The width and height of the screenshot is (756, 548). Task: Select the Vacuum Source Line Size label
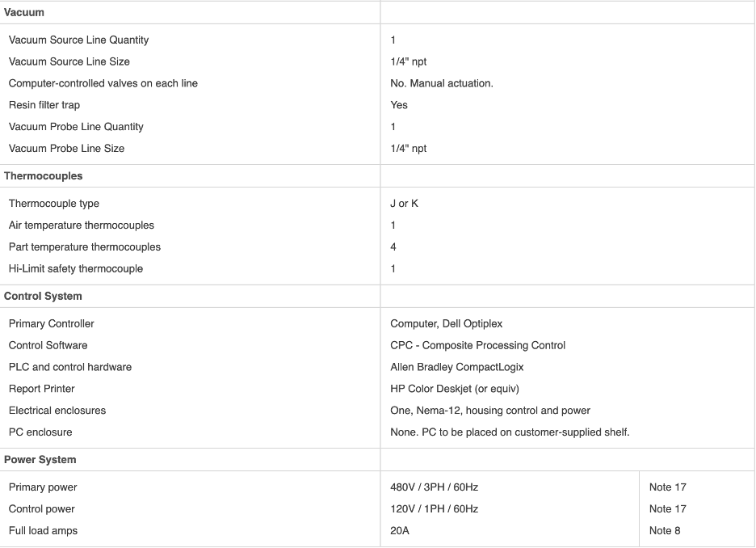tap(69, 61)
